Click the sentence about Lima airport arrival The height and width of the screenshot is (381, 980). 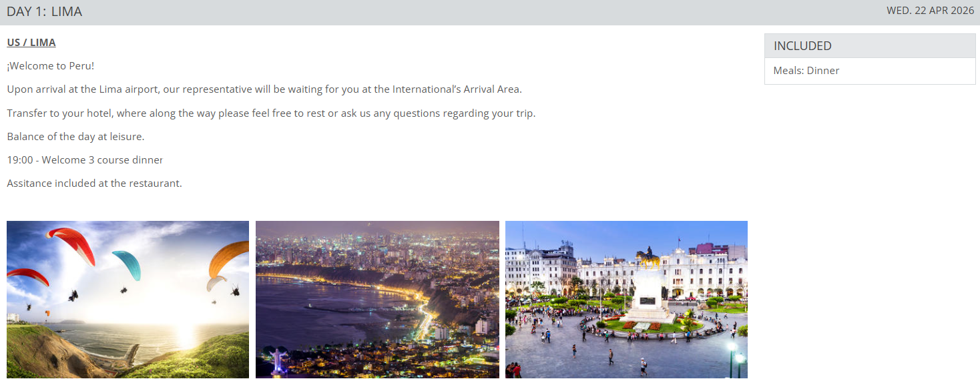264,89
